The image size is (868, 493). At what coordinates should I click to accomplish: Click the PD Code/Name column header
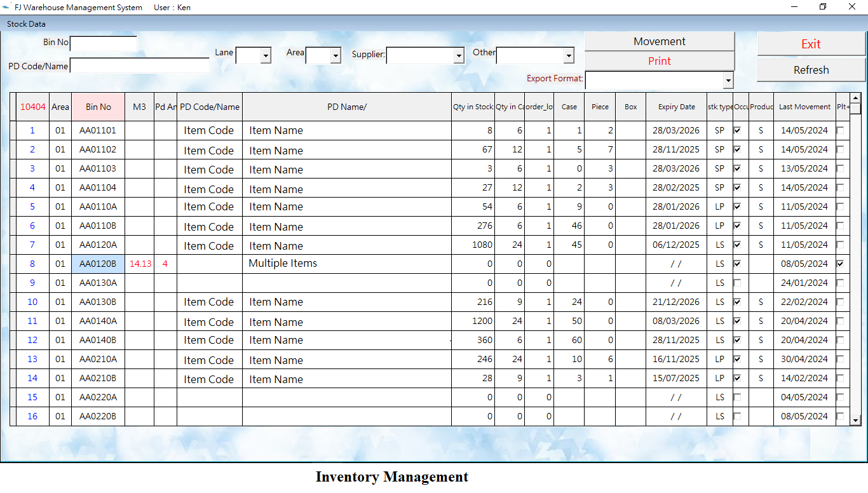click(x=210, y=107)
